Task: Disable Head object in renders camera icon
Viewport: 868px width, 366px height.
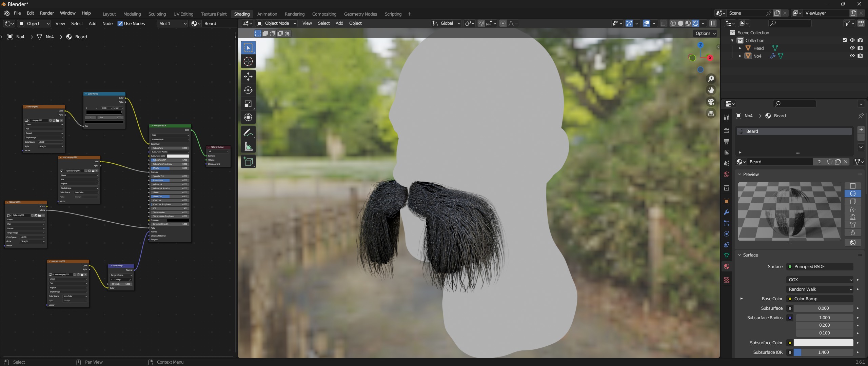Action: pyautogui.click(x=860, y=48)
